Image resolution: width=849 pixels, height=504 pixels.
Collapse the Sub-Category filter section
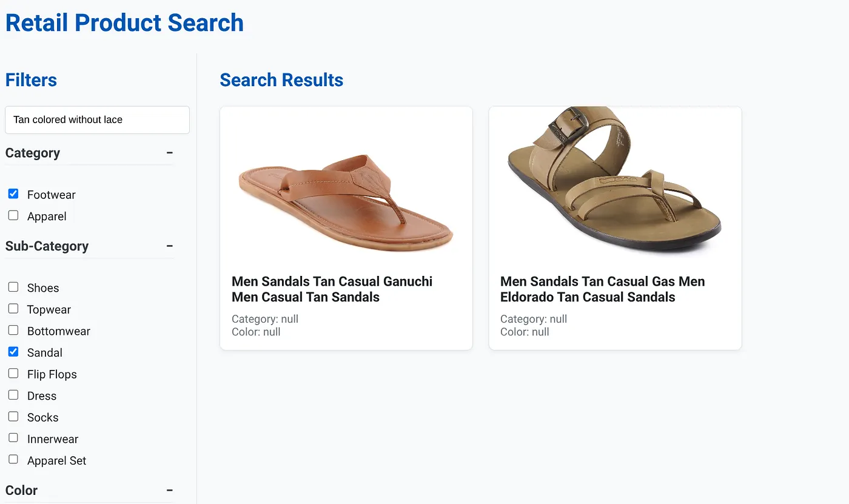tap(170, 246)
